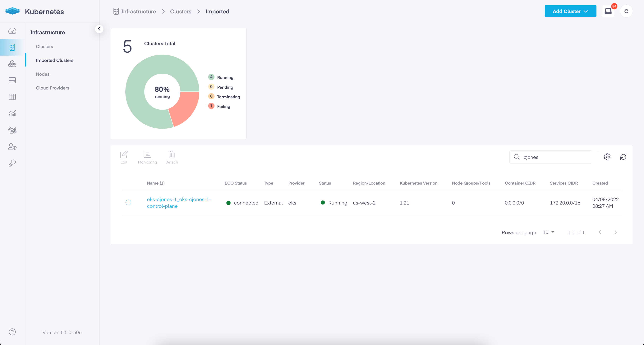The height and width of the screenshot is (345, 644).
Task: Refresh the cluster table
Action: click(623, 157)
